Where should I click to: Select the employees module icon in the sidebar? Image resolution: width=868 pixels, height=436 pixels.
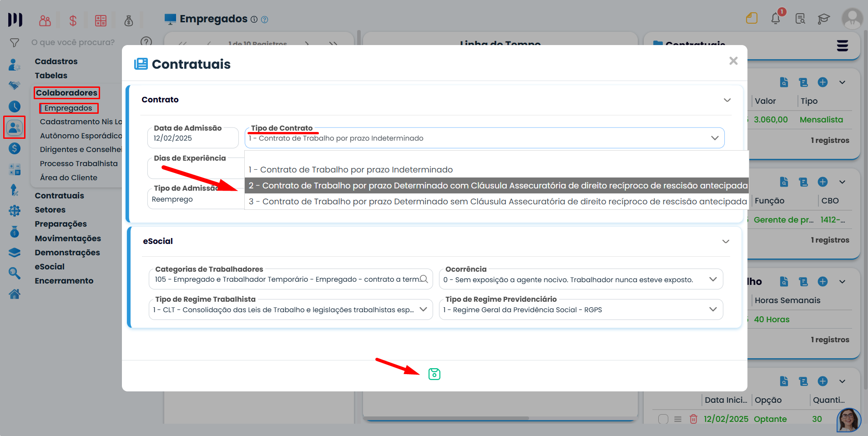(15, 127)
